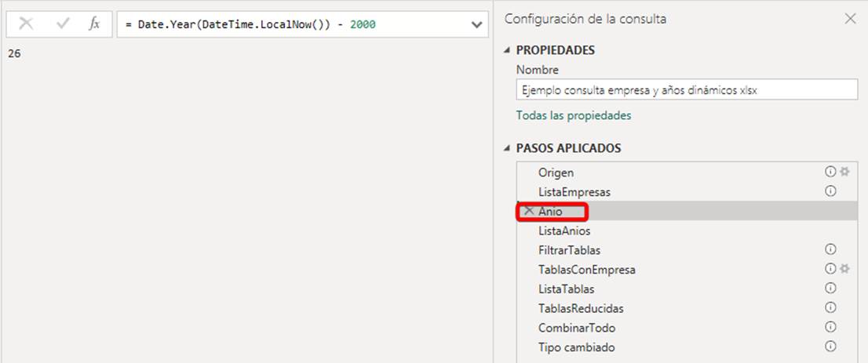Viewport: 868px width, 363px height.
Task: Click the cancel X in the formula bar
Action: click(26, 24)
